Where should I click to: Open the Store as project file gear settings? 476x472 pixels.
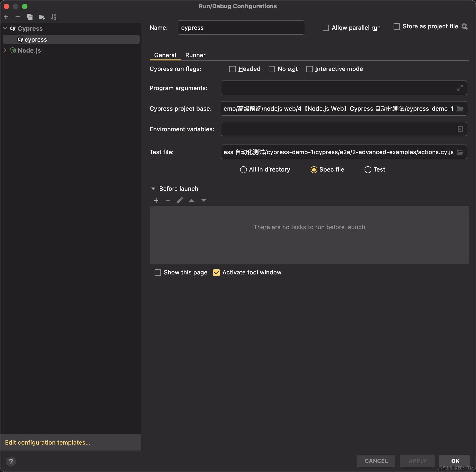click(x=464, y=27)
